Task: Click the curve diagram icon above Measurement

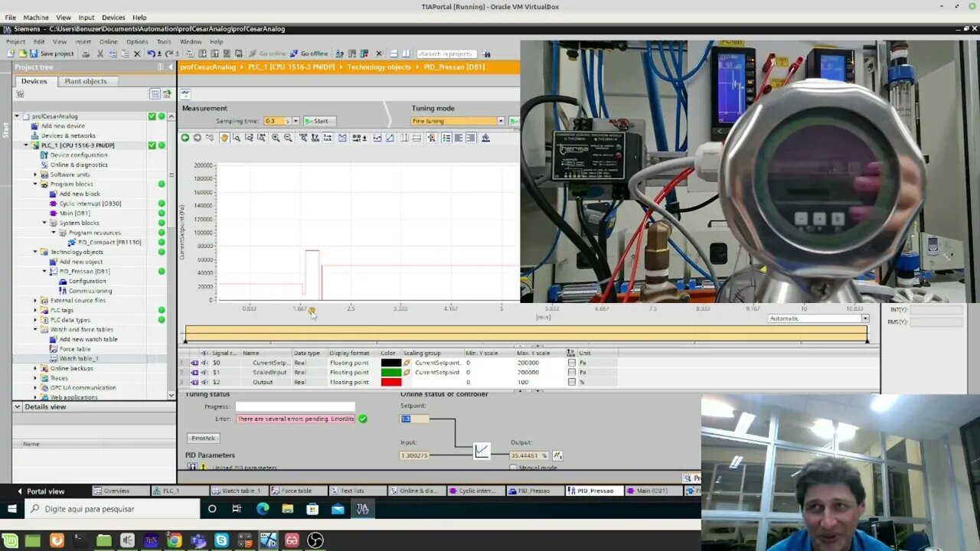Action: pyautogui.click(x=185, y=93)
